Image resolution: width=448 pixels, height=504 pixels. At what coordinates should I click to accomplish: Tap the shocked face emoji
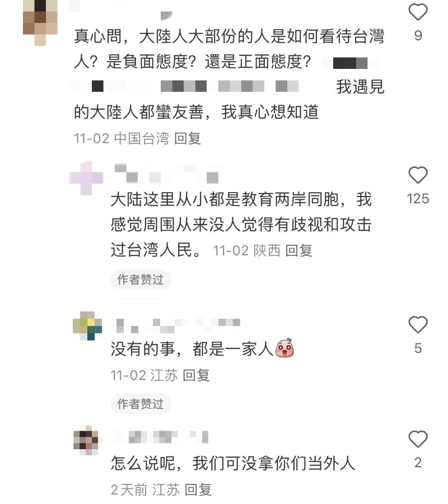click(x=285, y=348)
